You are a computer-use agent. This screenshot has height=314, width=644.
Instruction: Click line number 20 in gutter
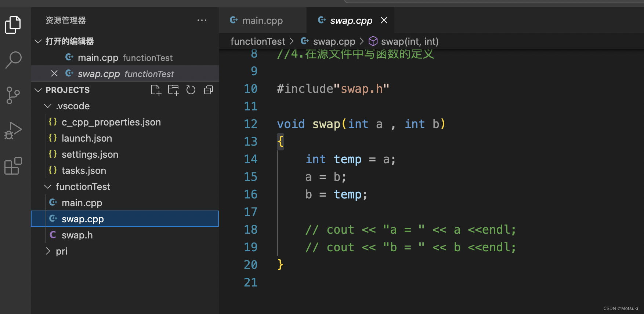point(251,265)
